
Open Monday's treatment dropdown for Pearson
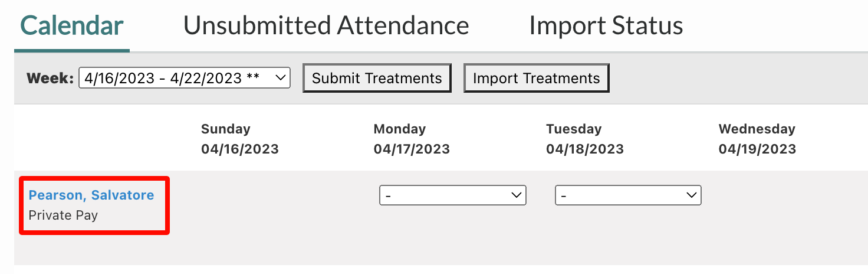452,195
